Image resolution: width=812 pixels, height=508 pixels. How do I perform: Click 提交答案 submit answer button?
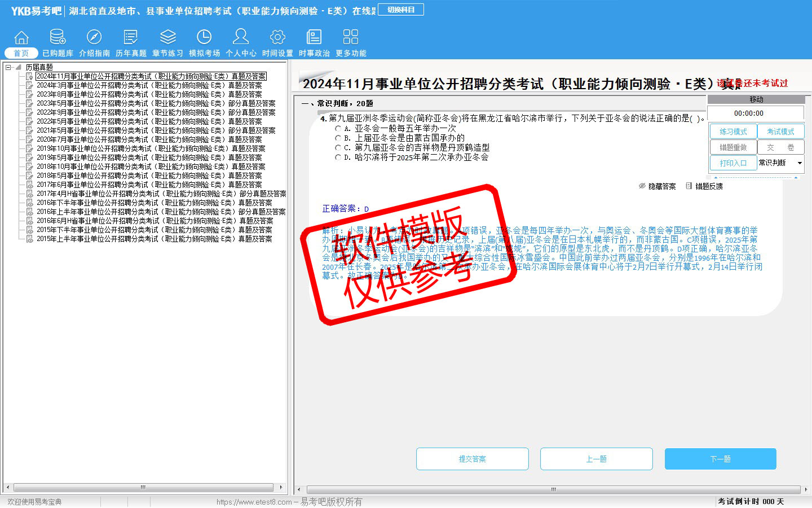472,459
